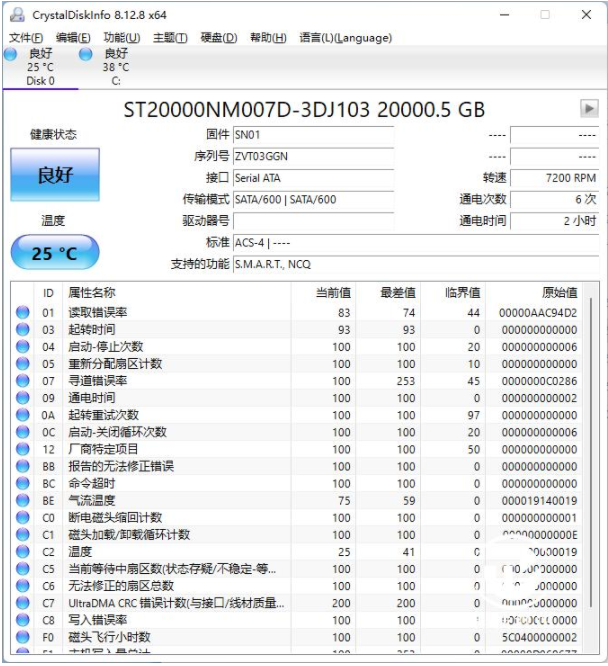Click blue status orb beside 温度 attribute C2

[22, 552]
